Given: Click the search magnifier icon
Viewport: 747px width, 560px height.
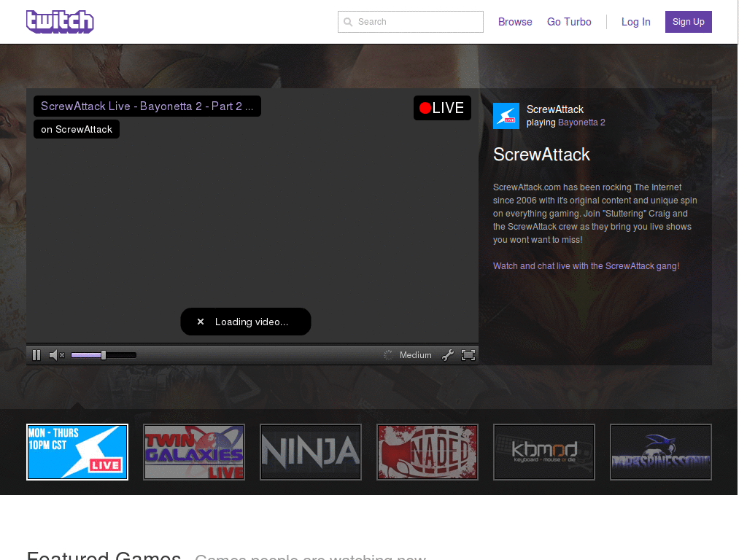Looking at the screenshot, I should click(348, 22).
